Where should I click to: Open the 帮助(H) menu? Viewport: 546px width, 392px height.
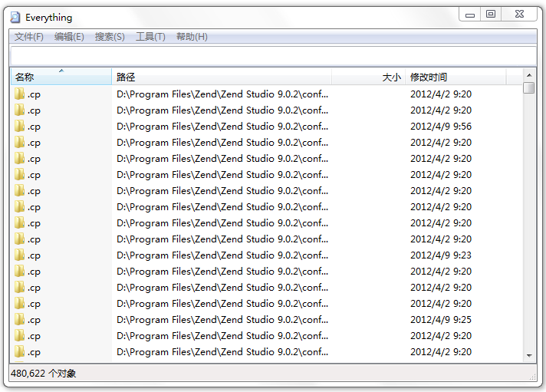[x=192, y=37]
